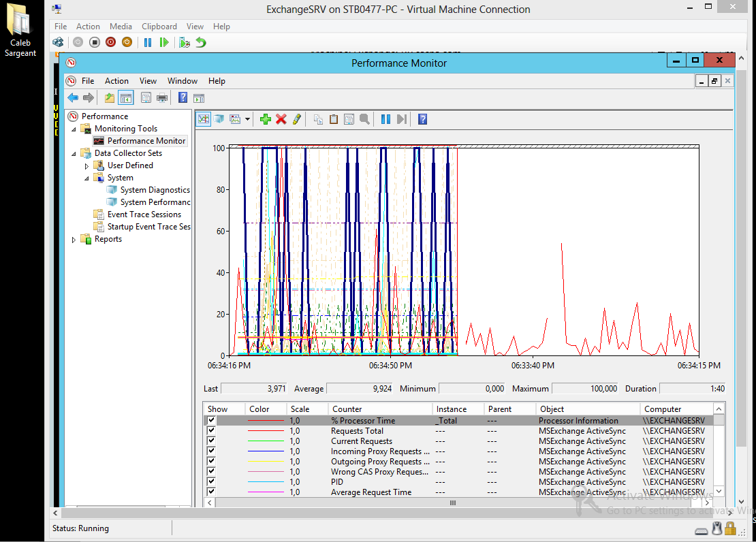Delete selected counter with red X
Screen dimensions: 756x542
(x=281, y=119)
